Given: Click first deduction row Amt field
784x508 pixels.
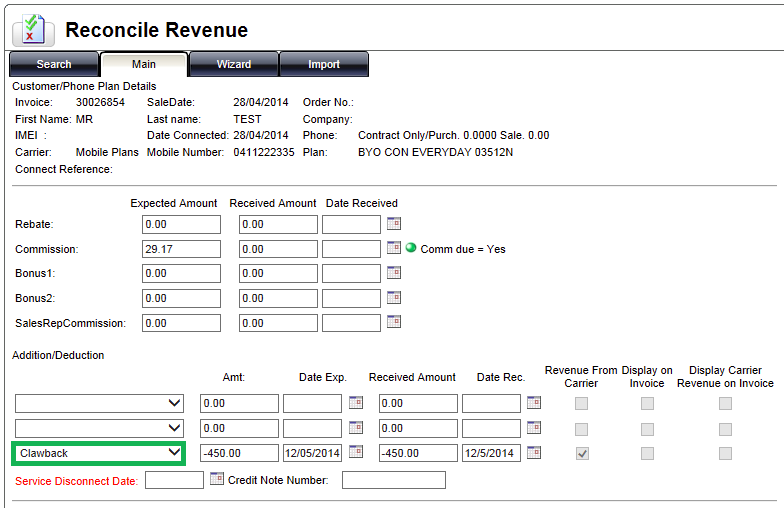Looking at the screenshot, I should click(240, 404).
